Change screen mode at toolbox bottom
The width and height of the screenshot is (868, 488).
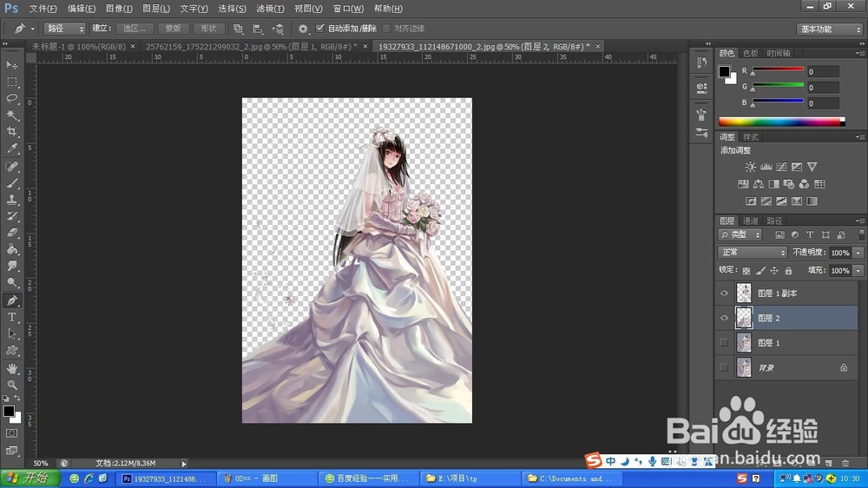click(11, 451)
